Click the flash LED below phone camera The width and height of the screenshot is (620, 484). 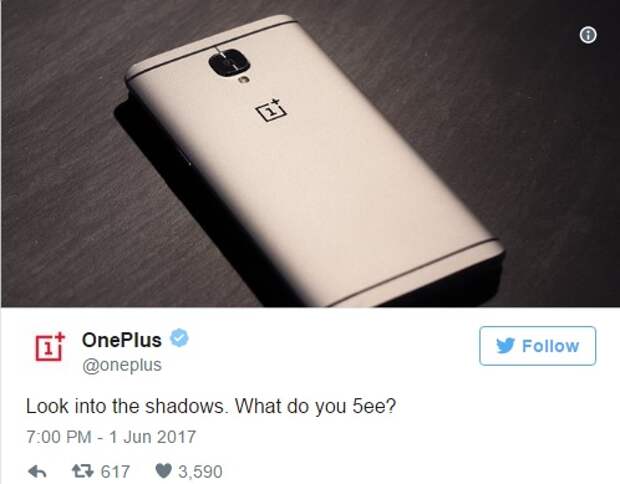(x=244, y=80)
